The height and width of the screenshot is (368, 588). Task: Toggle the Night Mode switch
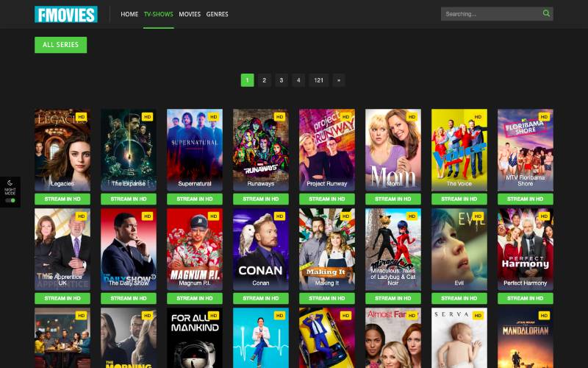click(x=10, y=200)
